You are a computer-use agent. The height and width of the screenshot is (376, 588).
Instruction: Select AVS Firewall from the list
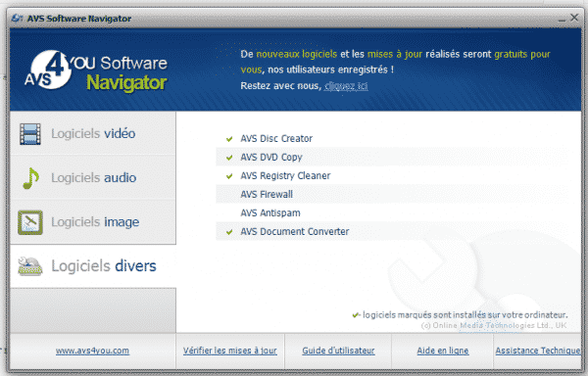click(x=267, y=195)
